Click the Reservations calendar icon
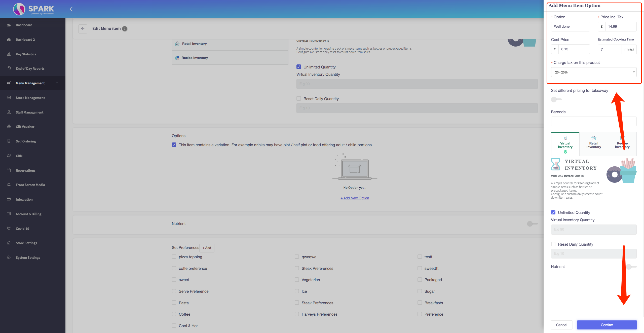The height and width of the screenshot is (333, 644). (x=9, y=170)
